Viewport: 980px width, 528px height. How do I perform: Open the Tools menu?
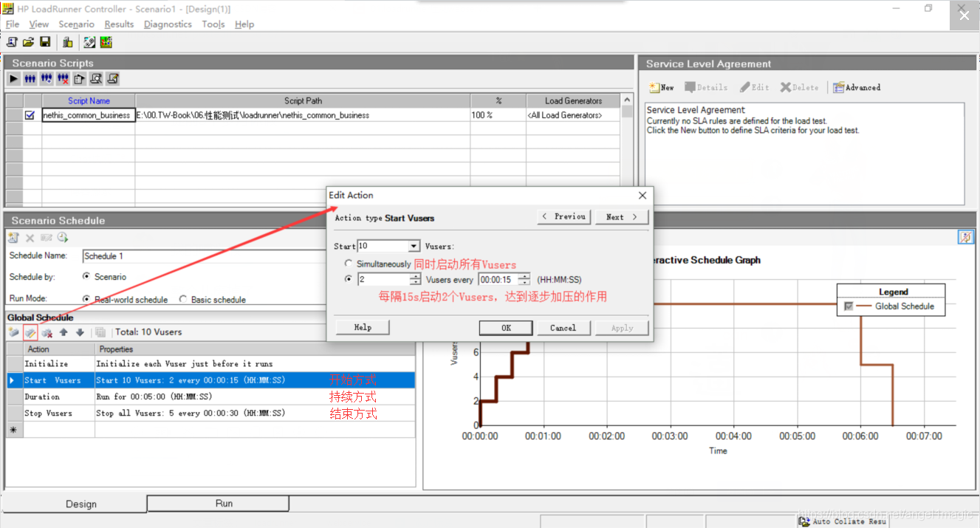click(x=213, y=24)
